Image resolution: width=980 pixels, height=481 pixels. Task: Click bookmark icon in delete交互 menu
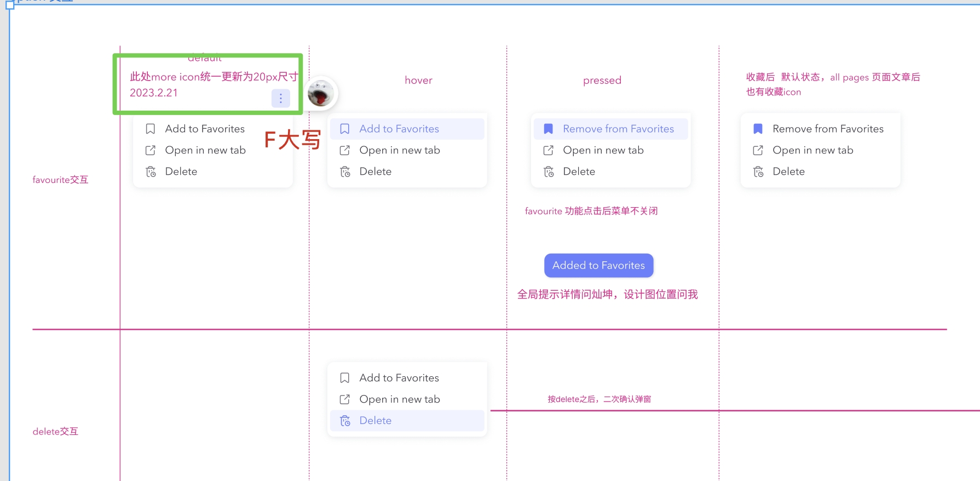(x=345, y=378)
